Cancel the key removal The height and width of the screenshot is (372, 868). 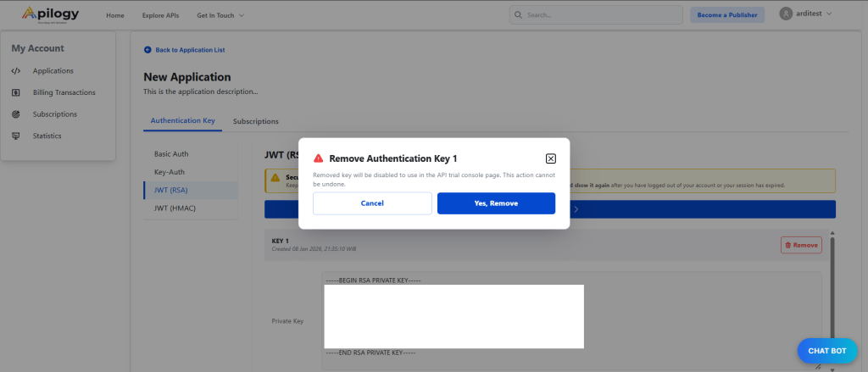(372, 203)
